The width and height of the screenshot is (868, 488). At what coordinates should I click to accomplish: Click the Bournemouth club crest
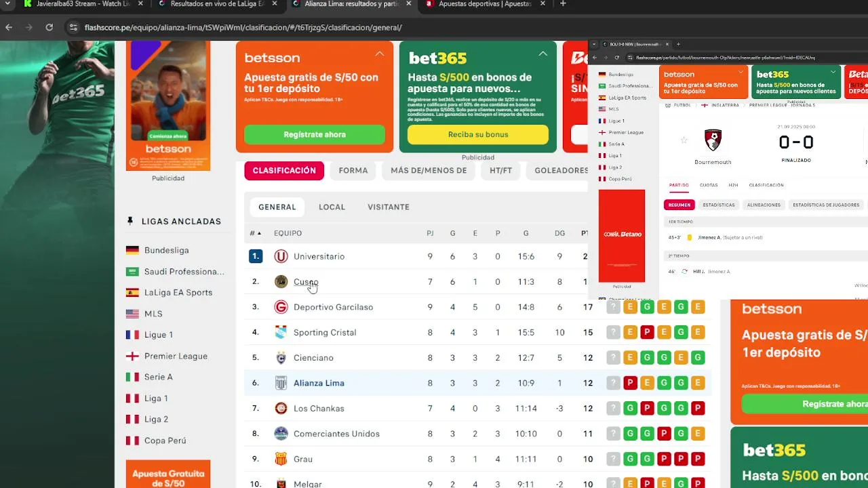coord(713,140)
